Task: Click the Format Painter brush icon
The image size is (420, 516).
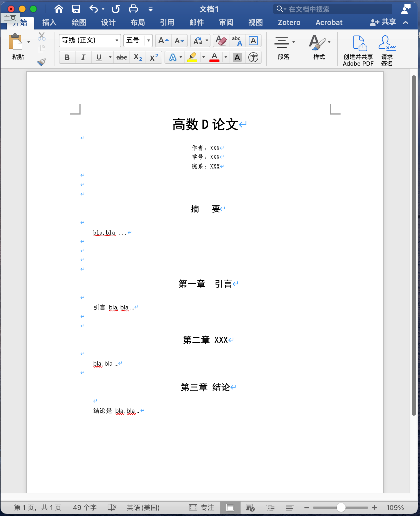Action: [x=42, y=61]
